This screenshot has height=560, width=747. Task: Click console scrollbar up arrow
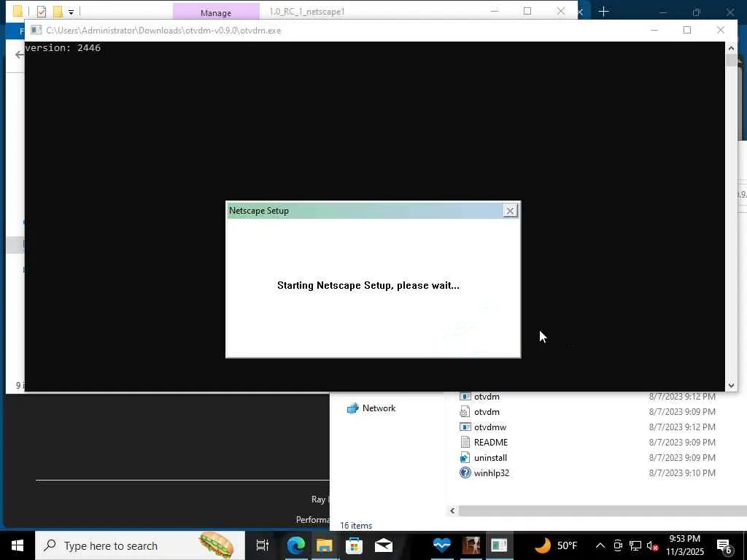tap(731, 47)
